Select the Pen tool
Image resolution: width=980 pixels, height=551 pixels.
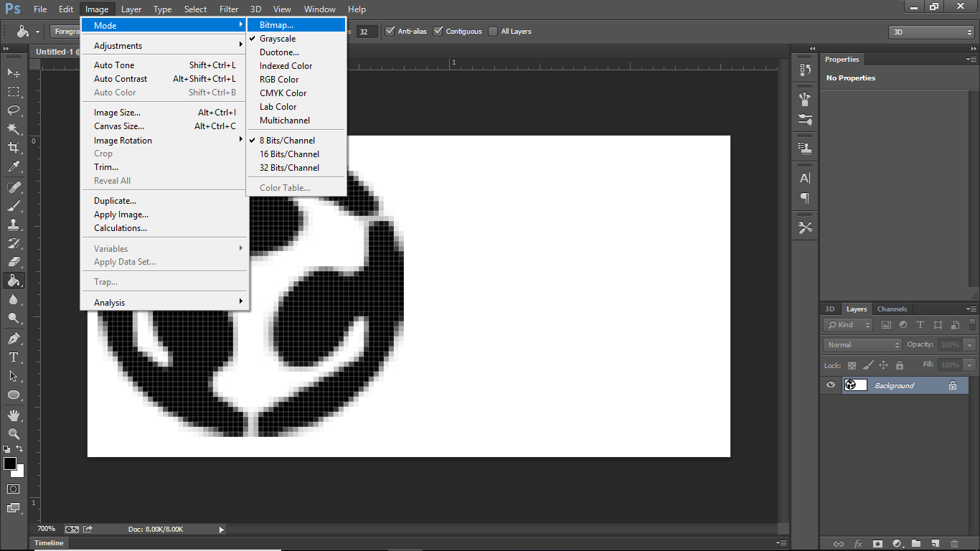tap(14, 339)
